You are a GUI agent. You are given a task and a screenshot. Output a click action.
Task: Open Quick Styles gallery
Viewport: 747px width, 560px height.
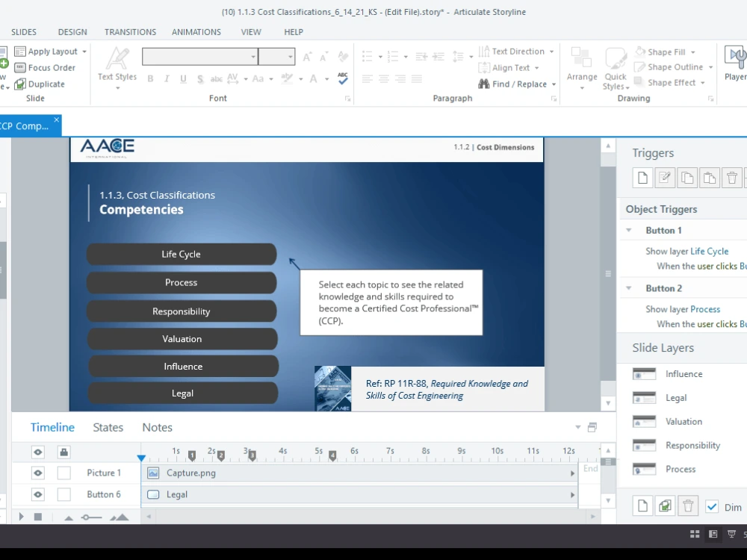click(616, 68)
